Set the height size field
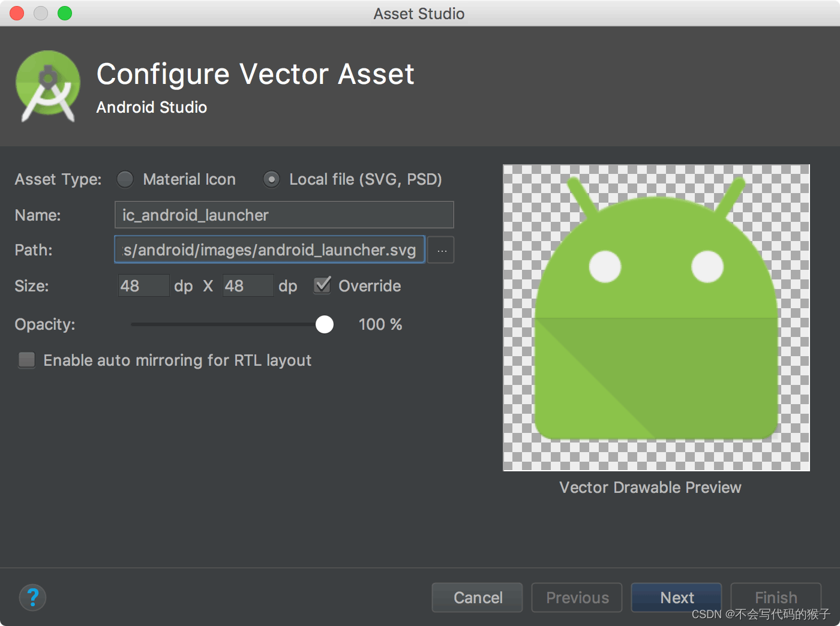Screen dimensions: 840x626 pyautogui.click(x=248, y=285)
